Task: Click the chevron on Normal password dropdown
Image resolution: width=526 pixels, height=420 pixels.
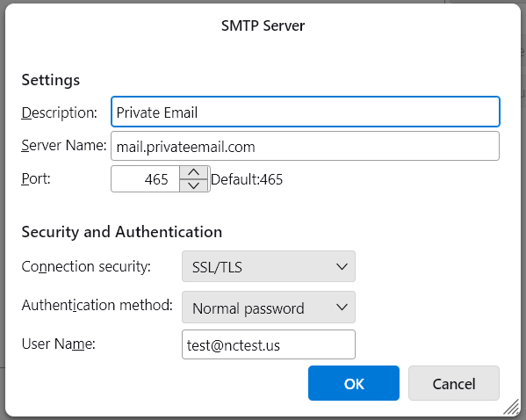Action: coord(342,308)
